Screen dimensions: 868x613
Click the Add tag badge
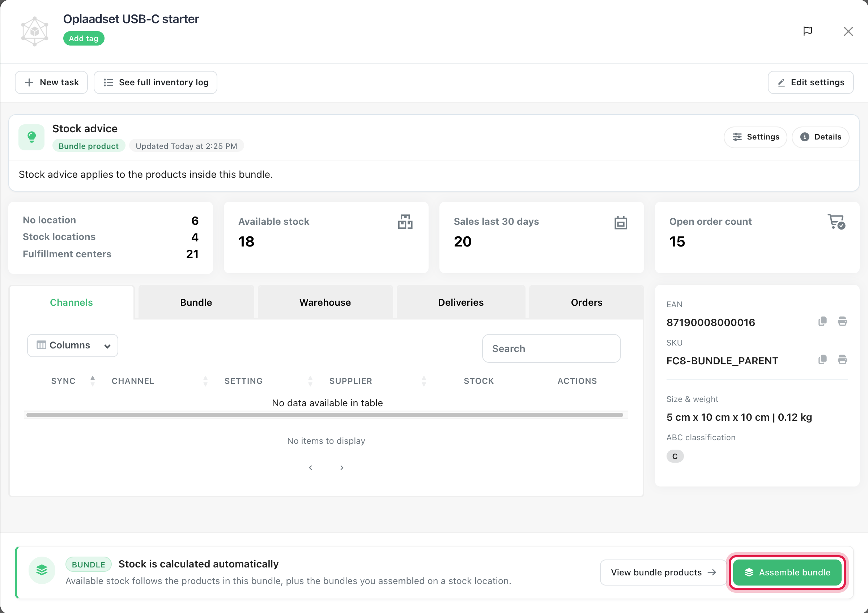pyautogui.click(x=84, y=39)
